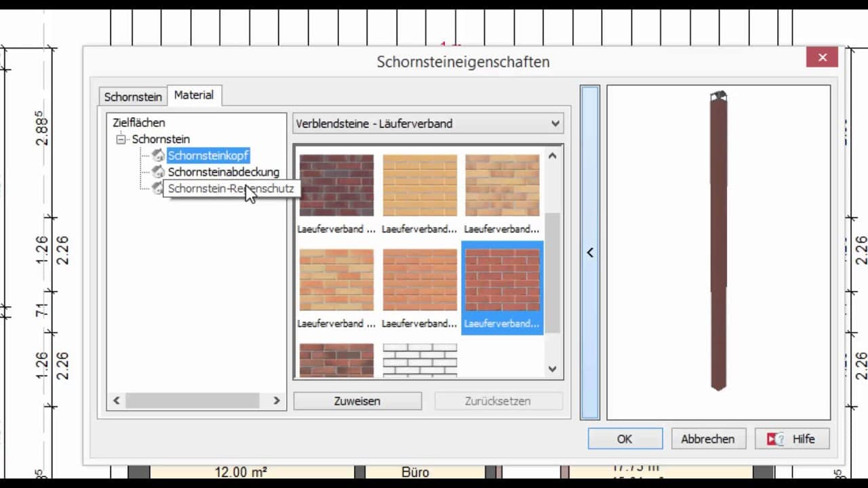Close the Schornsteineigenschaften dialog
Viewport: 868px width, 488px height.
822,58
